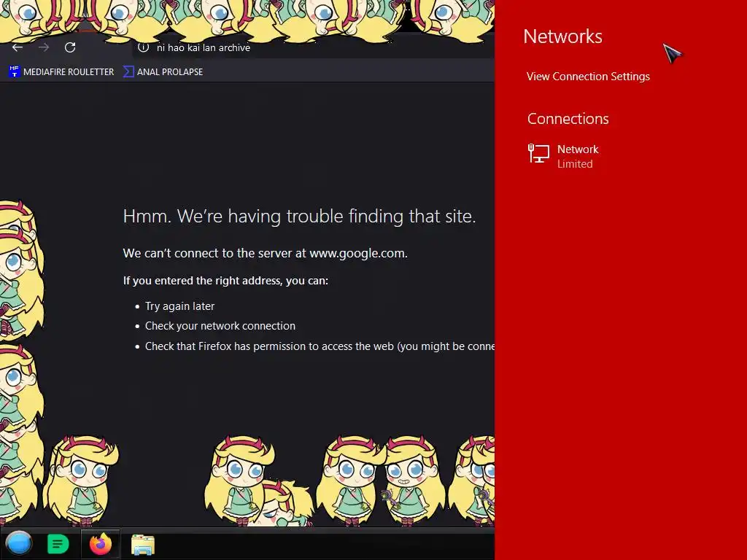Click the 'Check your network connection' bullet
Viewport: 747px width, 560px height.
click(x=220, y=326)
